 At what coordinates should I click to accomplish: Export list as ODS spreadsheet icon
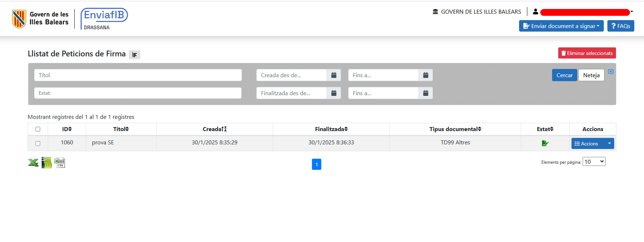[x=47, y=163]
